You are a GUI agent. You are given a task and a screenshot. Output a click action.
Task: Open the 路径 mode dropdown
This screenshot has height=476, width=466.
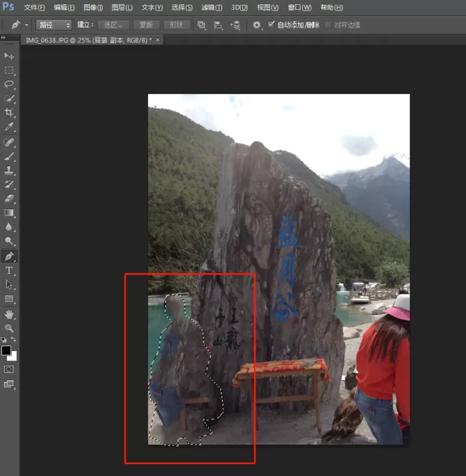pyautogui.click(x=53, y=25)
